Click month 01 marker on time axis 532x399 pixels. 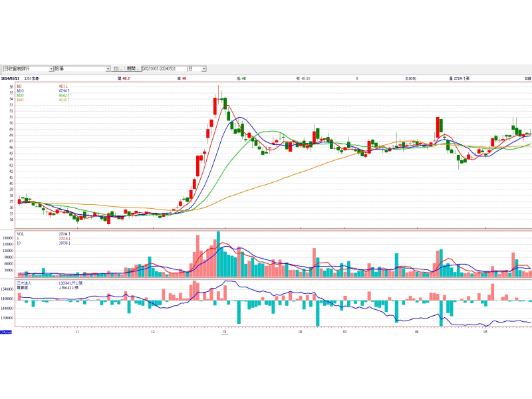(225, 331)
